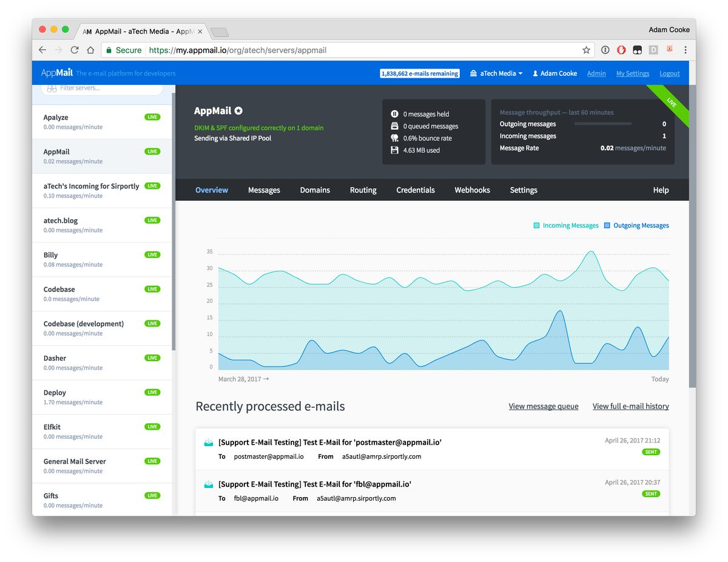The width and height of the screenshot is (728, 562).
Task: Click the Logout link
Action: point(669,73)
